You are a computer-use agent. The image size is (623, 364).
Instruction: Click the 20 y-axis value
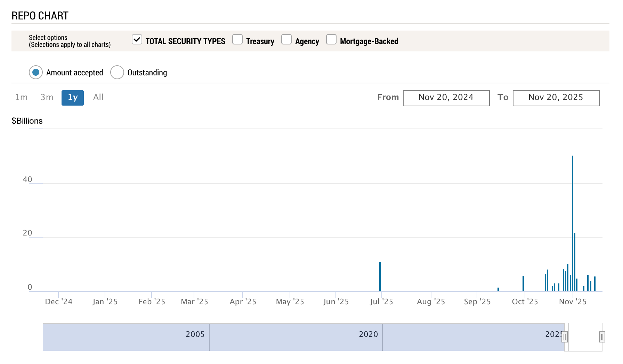(27, 233)
